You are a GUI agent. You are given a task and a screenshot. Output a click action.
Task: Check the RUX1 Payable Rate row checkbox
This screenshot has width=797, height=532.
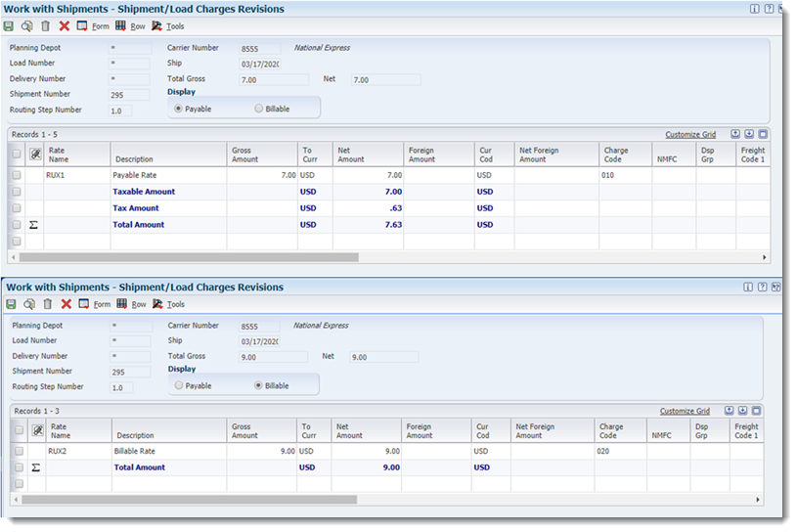[17, 175]
